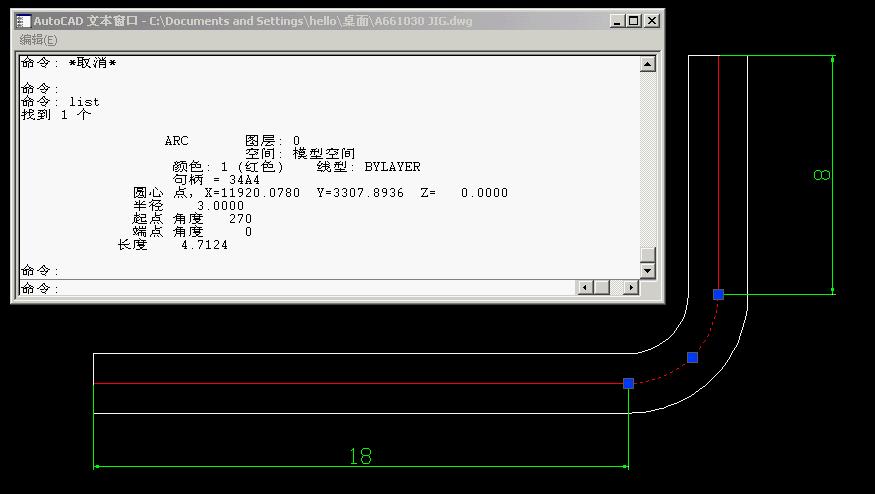The height and width of the screenshot is (494, 875).
Task: Minimize the AutoCAD text window
Action: [617, 21]
